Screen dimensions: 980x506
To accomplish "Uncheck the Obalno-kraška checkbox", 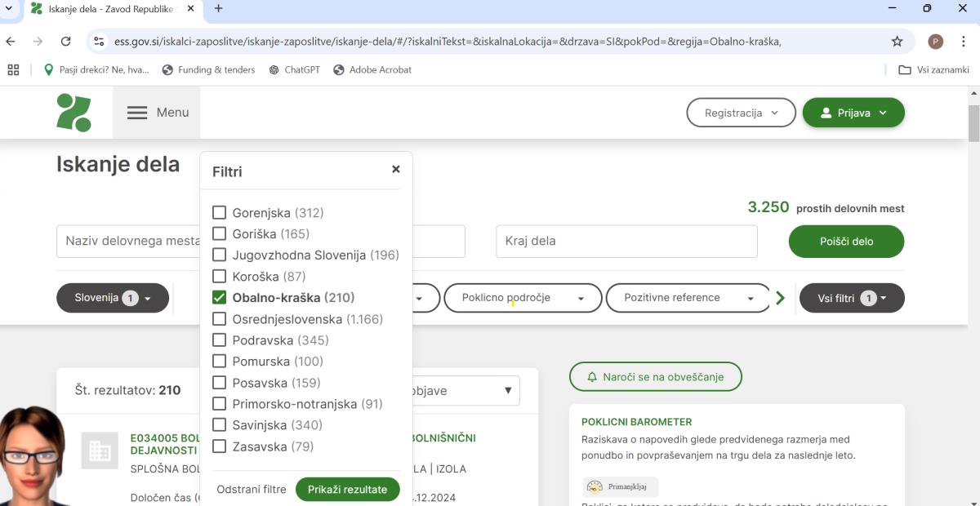I will (219, 298).
